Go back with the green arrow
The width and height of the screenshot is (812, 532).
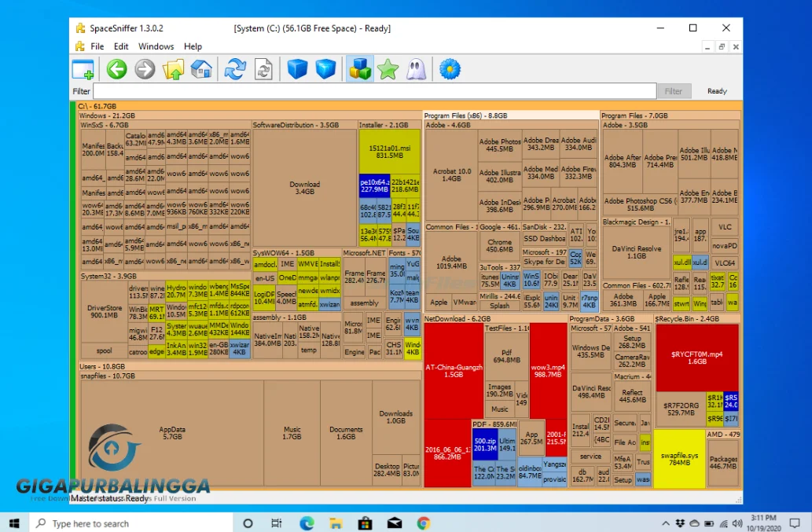pyautogui.click(x=117, y=69)
